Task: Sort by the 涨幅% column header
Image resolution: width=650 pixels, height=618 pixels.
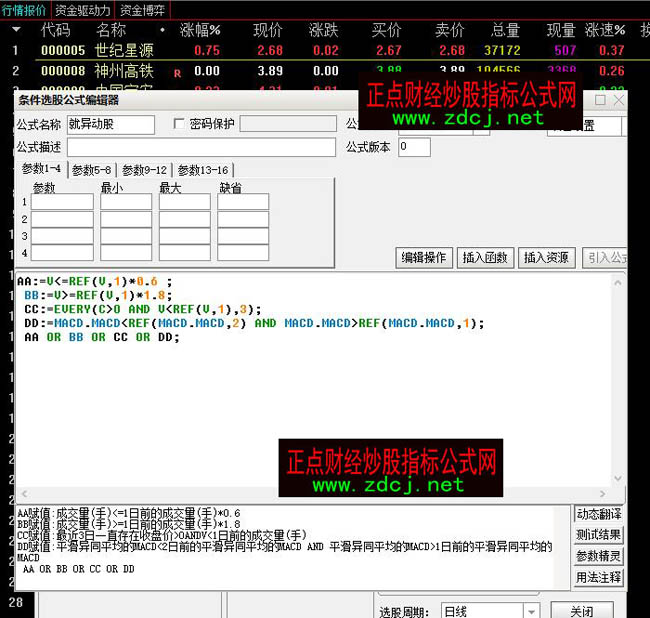Action: click(200, 30)
